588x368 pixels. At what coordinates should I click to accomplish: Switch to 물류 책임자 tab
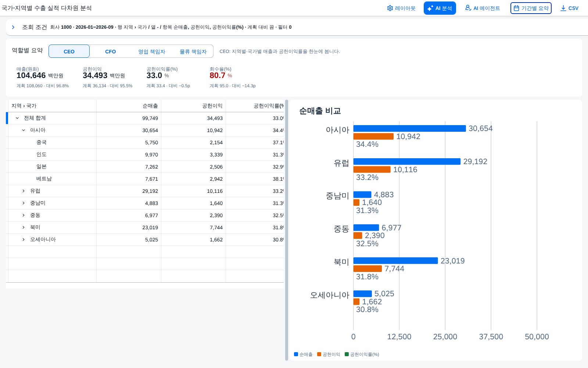(193, 51)
